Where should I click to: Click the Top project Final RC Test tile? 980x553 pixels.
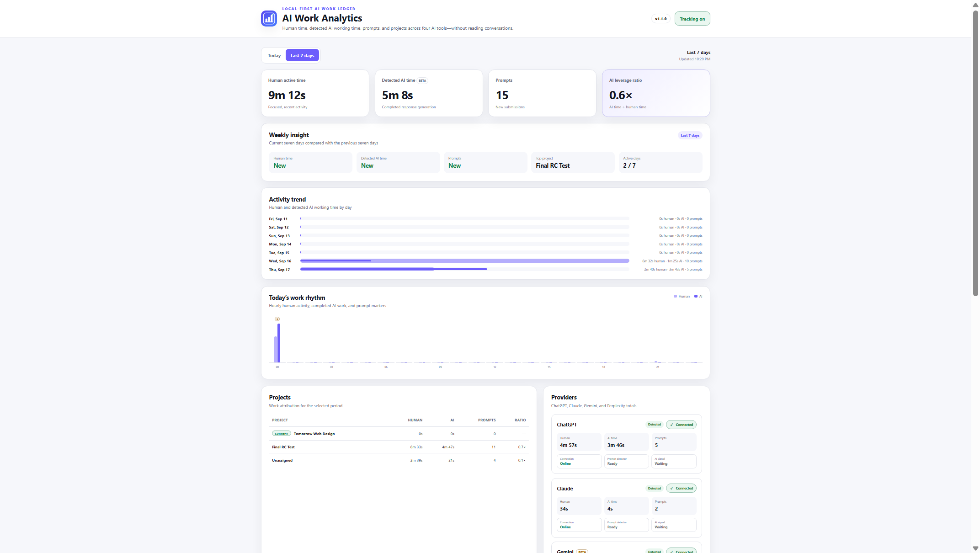click(573, 162)
